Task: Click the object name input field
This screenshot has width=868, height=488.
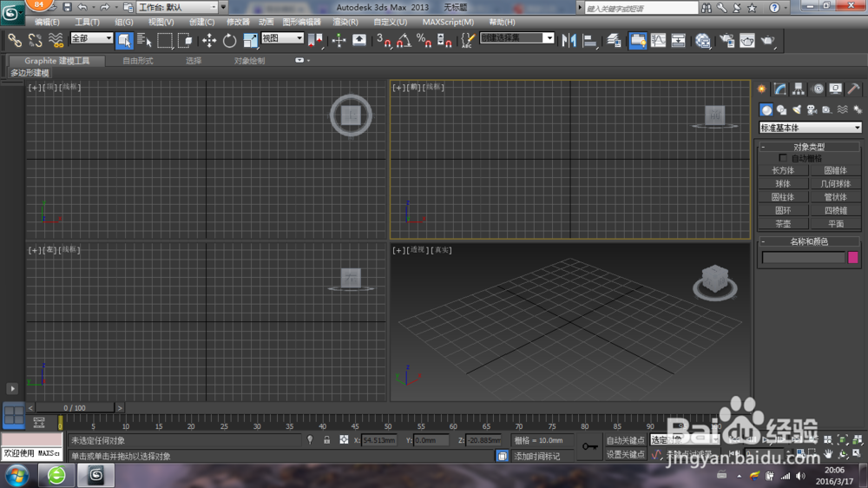Action: (x=803, y=258)
